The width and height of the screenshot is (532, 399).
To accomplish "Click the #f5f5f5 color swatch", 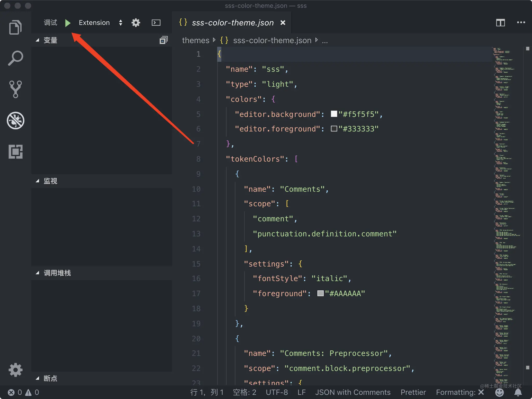I will (x=334, y=114).
